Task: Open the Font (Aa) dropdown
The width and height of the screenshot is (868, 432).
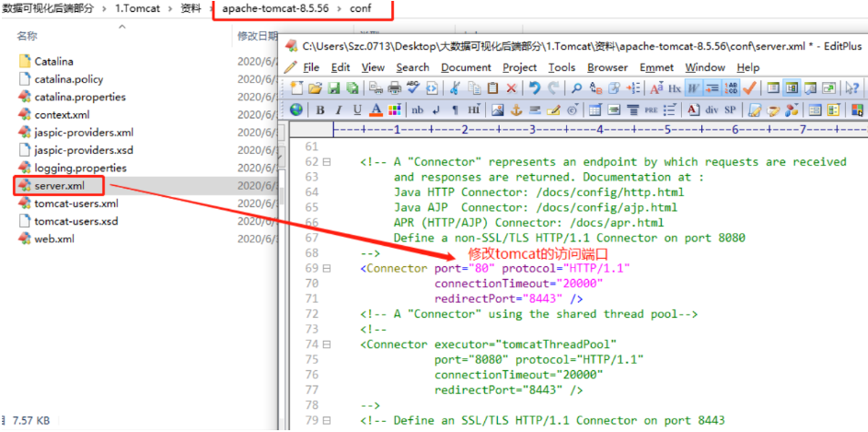Action: pyautogui.click(x=656, y=87)
